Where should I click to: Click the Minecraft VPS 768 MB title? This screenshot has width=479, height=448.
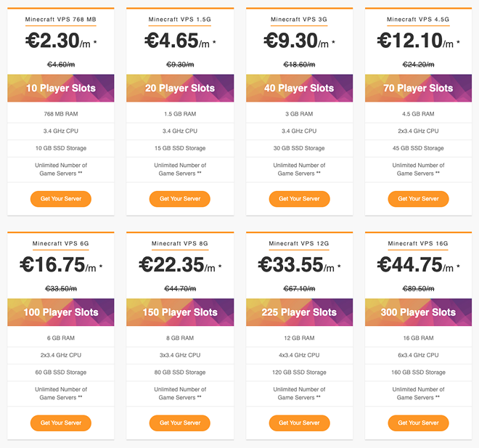click(x=61, y=20)
